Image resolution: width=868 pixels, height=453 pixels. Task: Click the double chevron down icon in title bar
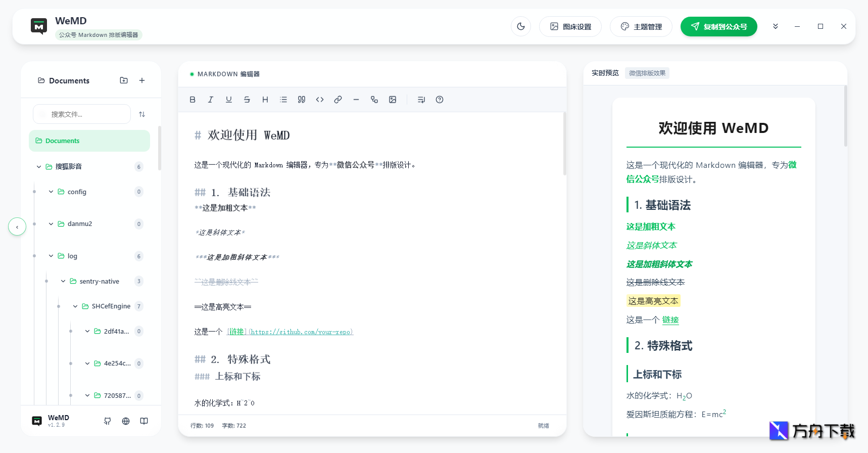coord(776,26)
